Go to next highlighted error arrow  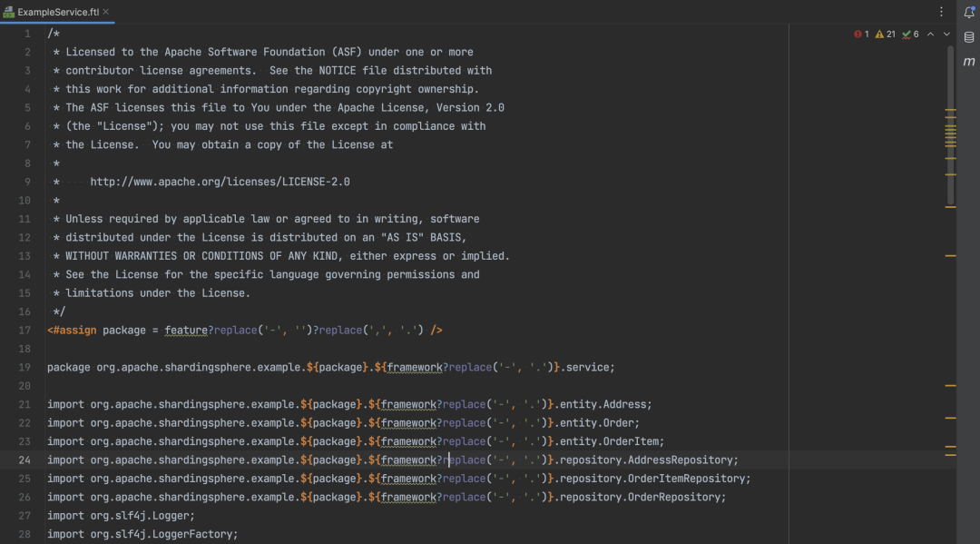(946, 35)
